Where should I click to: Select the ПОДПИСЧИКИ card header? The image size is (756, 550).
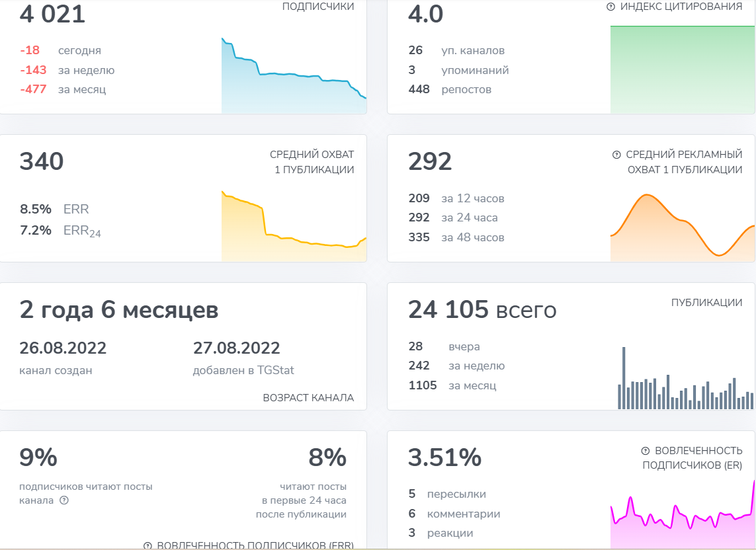point(317,7)
